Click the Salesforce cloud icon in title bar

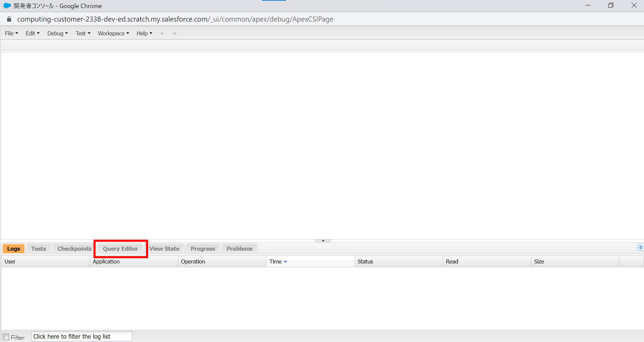click(7, 6)
